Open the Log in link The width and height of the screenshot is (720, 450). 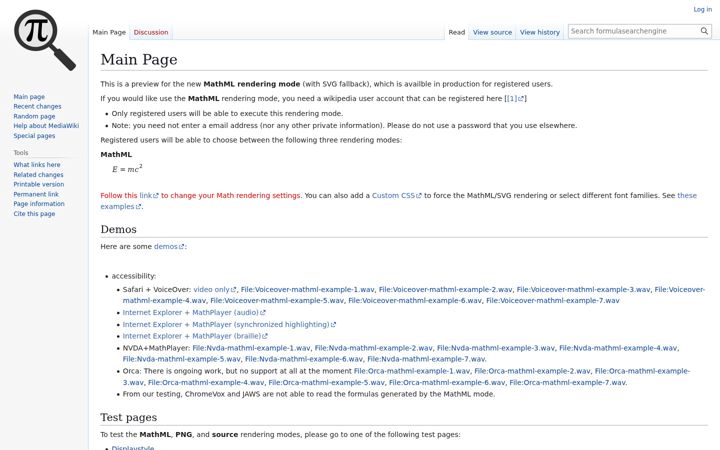coord(703,9)
